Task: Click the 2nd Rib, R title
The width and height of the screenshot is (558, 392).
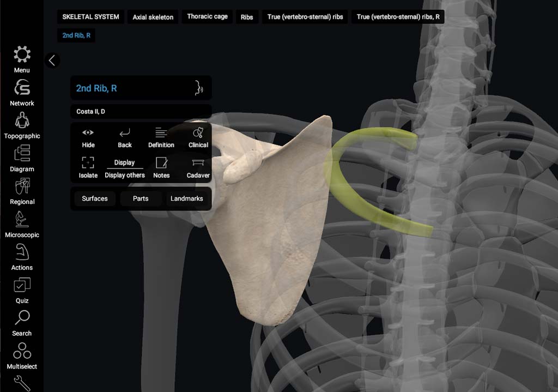Action: (96, 88)
